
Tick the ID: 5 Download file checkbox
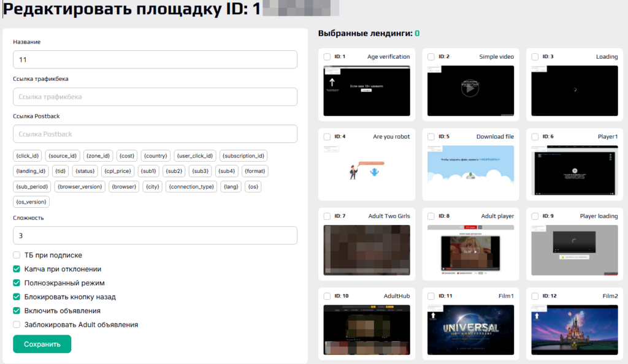[x=431, y=137]
